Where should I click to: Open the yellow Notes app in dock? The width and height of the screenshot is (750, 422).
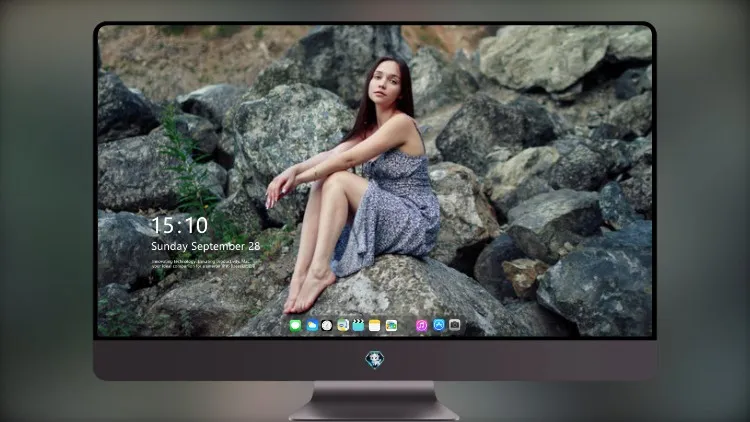[x=375, y=326]
